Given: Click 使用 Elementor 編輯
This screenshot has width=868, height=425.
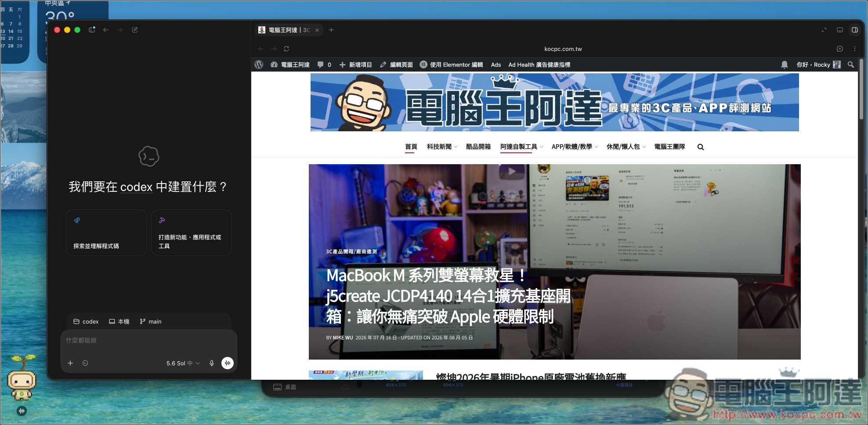Looking at the screenshot, I should pyautogui.click(x=452, y=65).
